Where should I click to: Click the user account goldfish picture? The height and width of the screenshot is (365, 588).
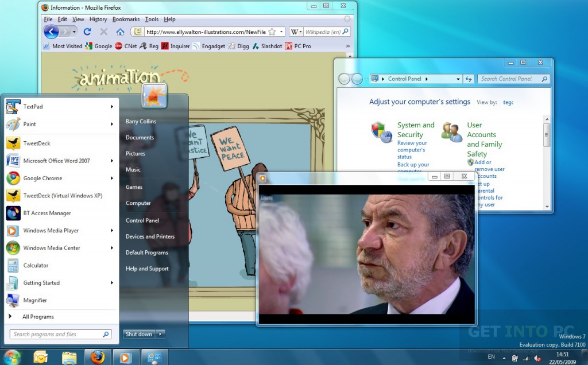coord(154,95)
